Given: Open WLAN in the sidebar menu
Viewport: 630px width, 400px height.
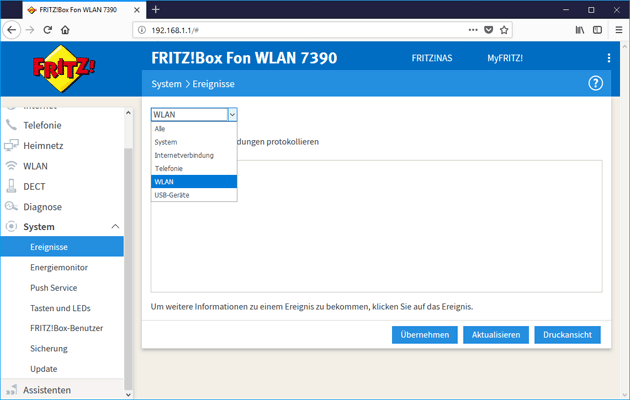Looking at the screenshot, I should pyautogui.click(x=35, y=166).
